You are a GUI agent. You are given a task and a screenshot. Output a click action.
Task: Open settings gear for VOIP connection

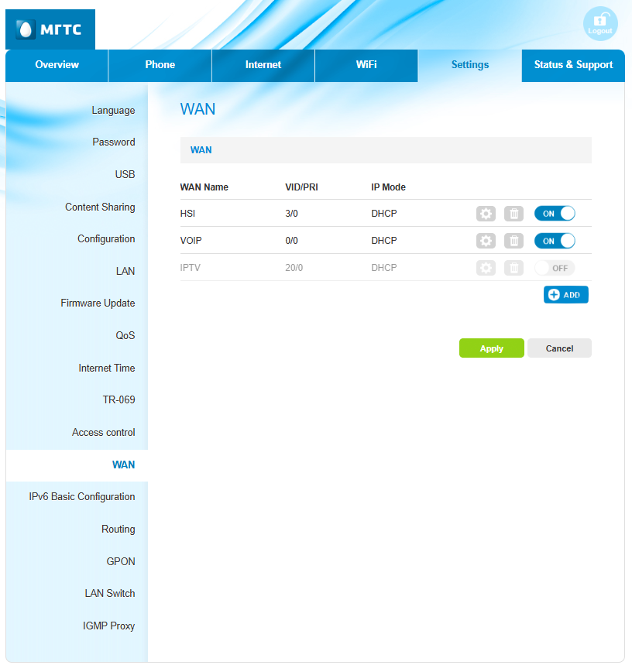486,241
